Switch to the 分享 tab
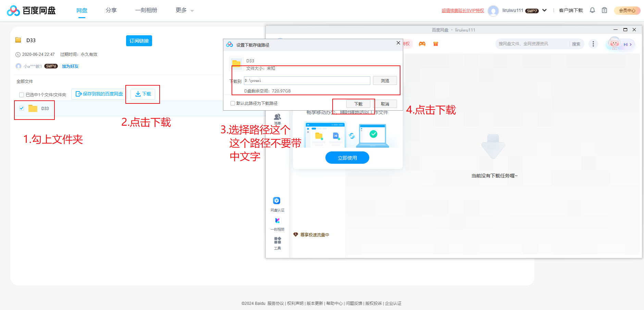Viewport: 644px width, 310px height. click(111, 10)
